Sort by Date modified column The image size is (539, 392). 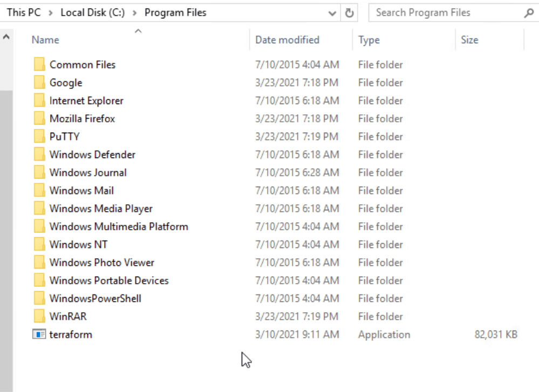tap(287, 40)
